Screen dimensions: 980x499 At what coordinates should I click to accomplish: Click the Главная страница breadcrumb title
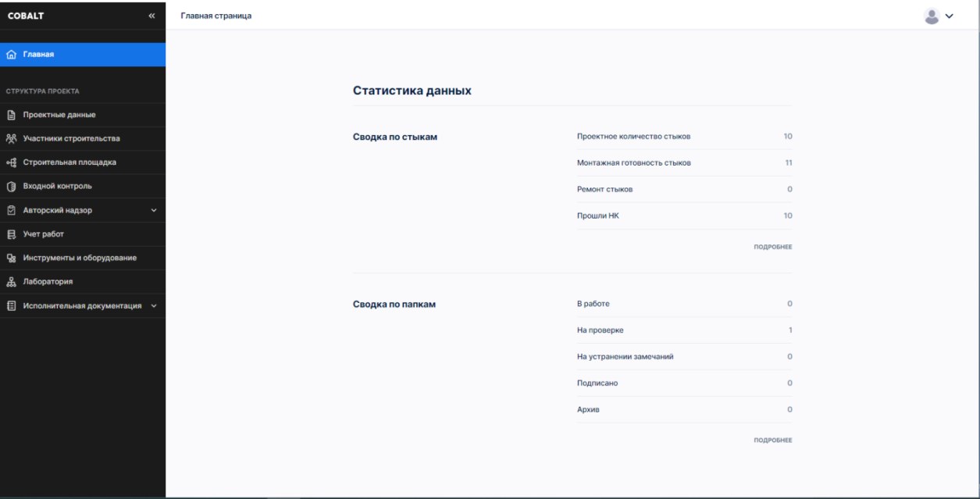click(216, 16)
